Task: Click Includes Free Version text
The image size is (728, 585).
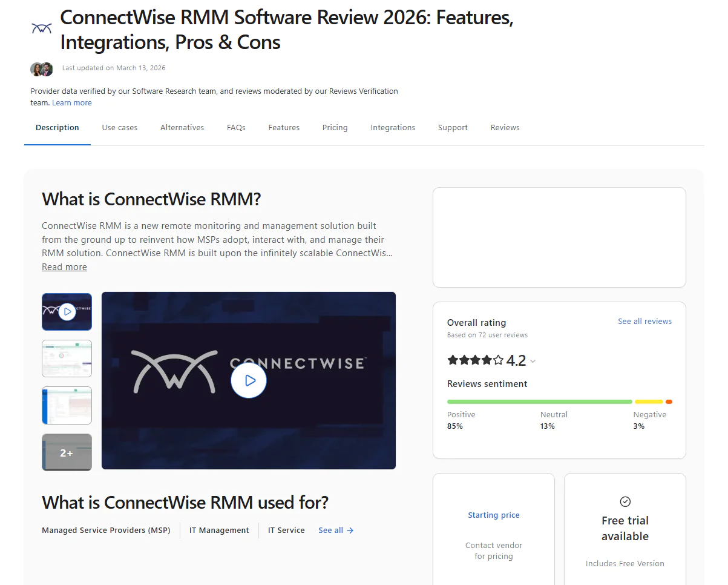Action: (625, 564)
